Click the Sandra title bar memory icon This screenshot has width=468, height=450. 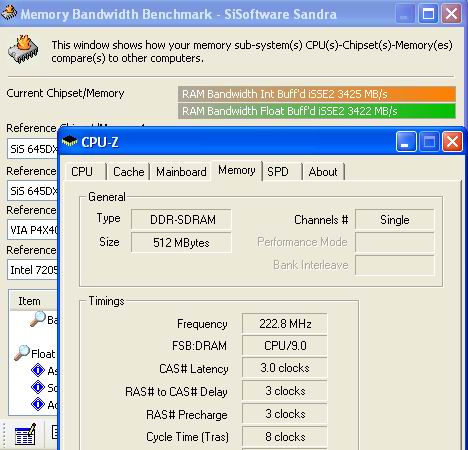click(9, 13)
